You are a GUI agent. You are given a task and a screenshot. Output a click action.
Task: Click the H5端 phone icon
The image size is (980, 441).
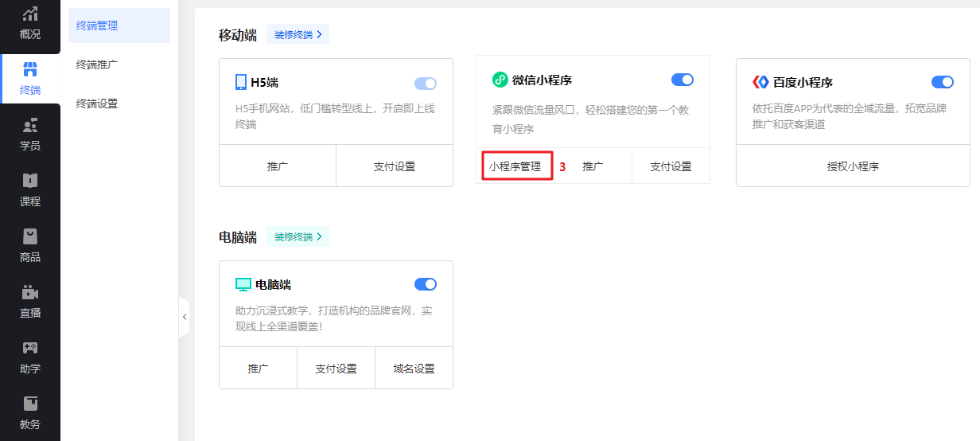point(241,82)
